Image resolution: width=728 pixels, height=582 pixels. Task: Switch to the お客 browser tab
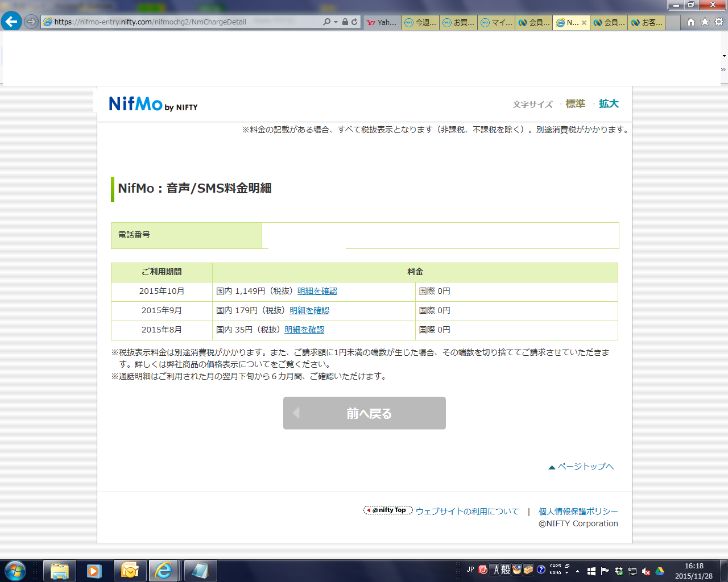point(647,22)
